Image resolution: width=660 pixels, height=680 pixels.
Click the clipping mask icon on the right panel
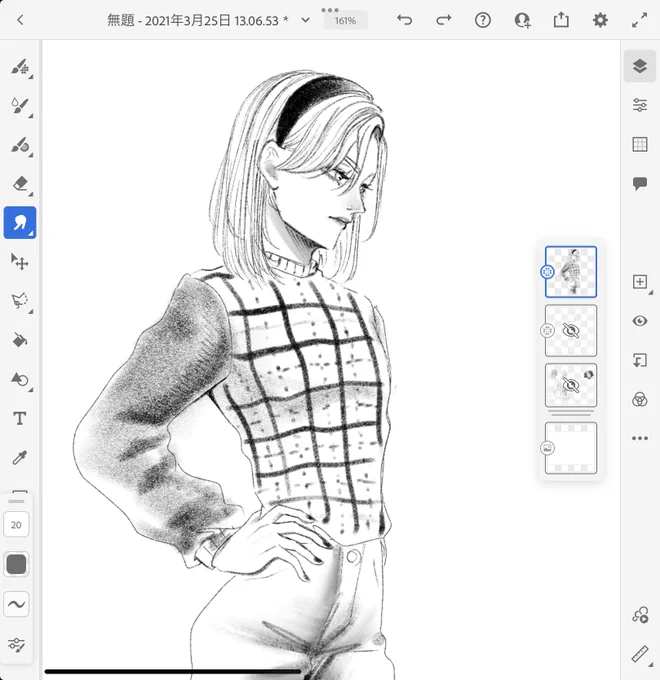pyautogui.click(x=640, y=360)
